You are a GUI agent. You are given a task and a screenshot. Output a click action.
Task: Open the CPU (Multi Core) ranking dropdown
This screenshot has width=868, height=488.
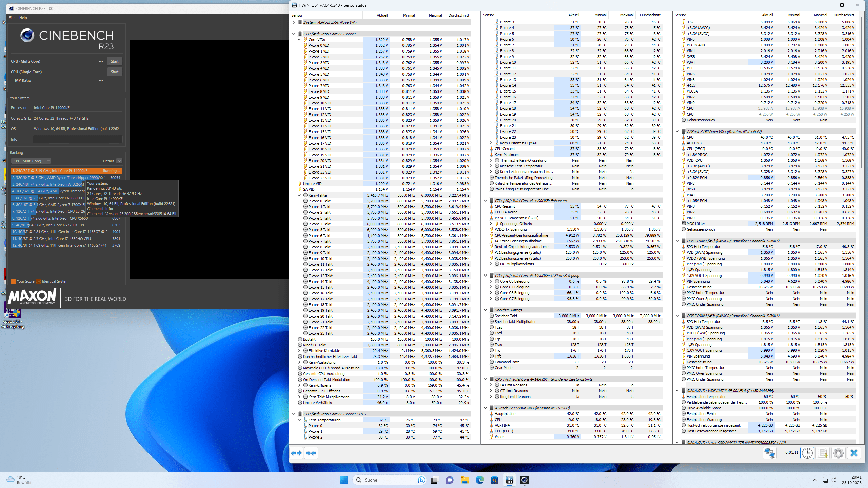(31, 161)
